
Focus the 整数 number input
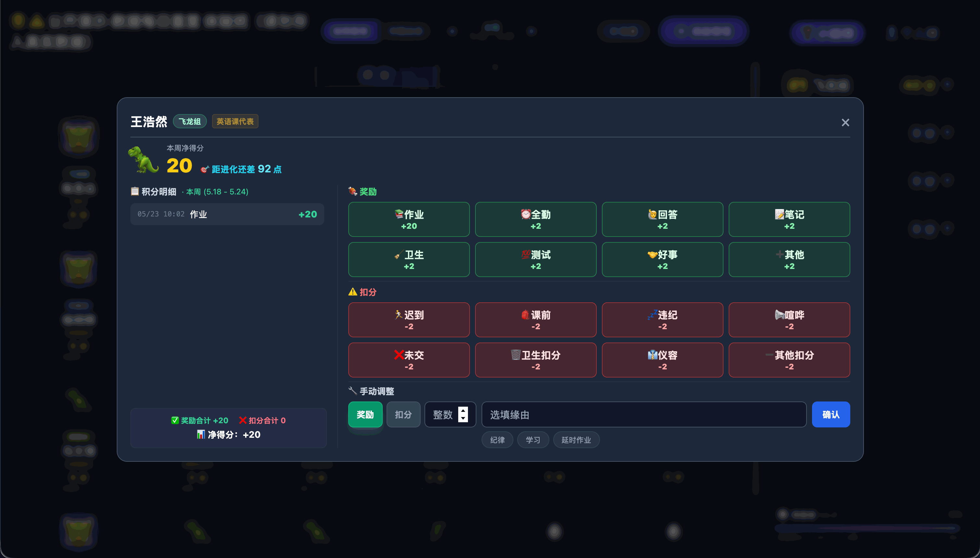[x=450, y=414]
